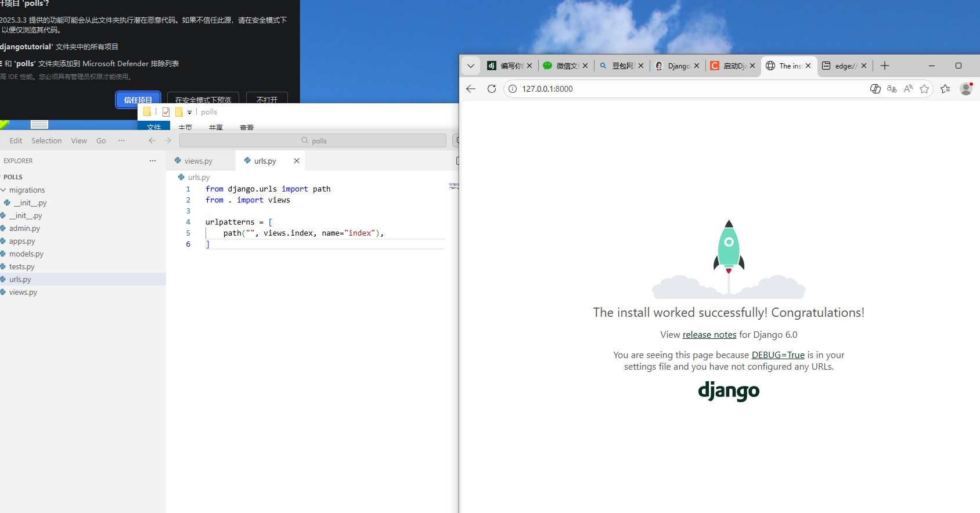Open the release notes link
The width and height of the screenshot is (980, 513).
709,335
